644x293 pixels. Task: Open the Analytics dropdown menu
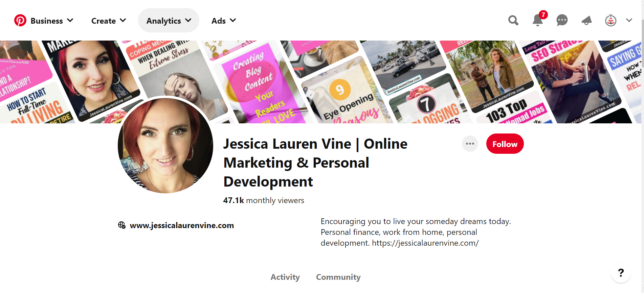[x=169, y=21]
